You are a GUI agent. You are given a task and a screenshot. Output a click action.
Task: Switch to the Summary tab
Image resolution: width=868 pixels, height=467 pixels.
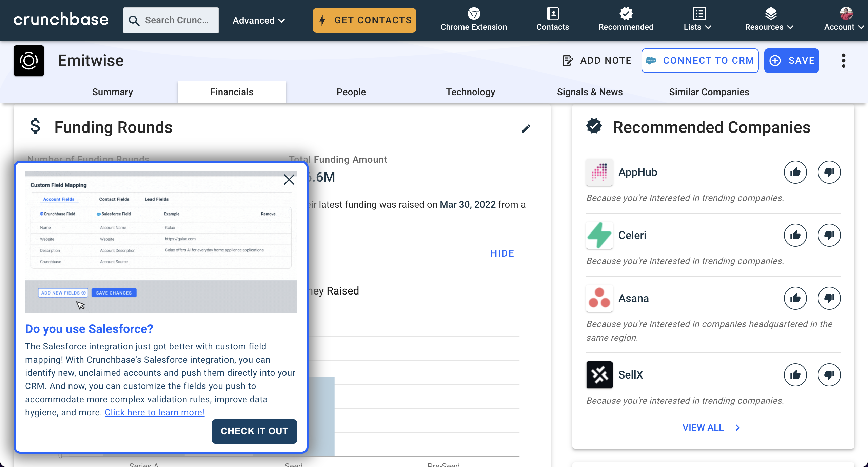coord(113,92)
